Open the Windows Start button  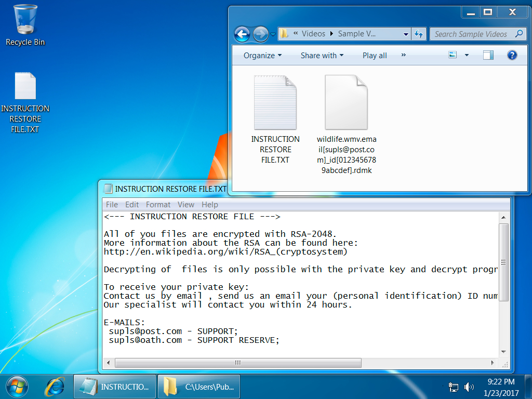[17, 387]
